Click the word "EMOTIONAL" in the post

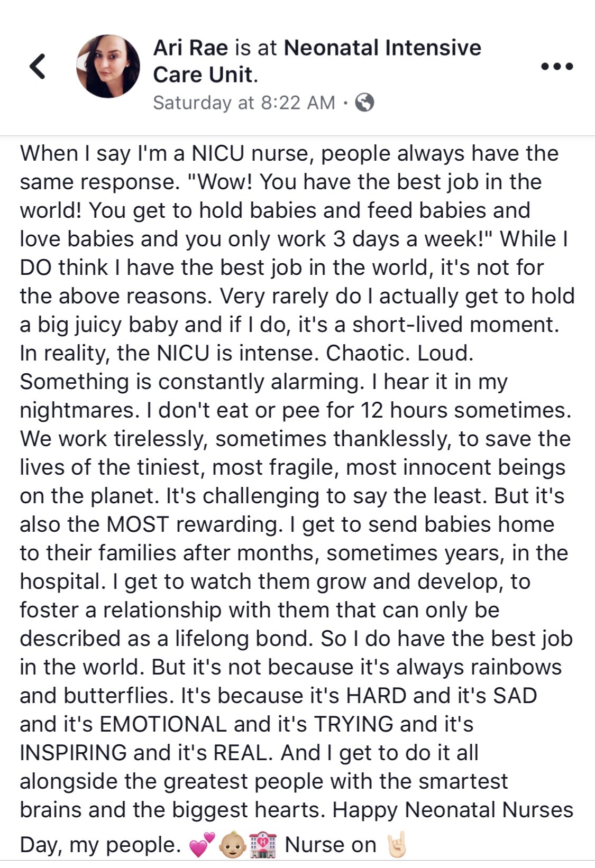coord(163,724)
